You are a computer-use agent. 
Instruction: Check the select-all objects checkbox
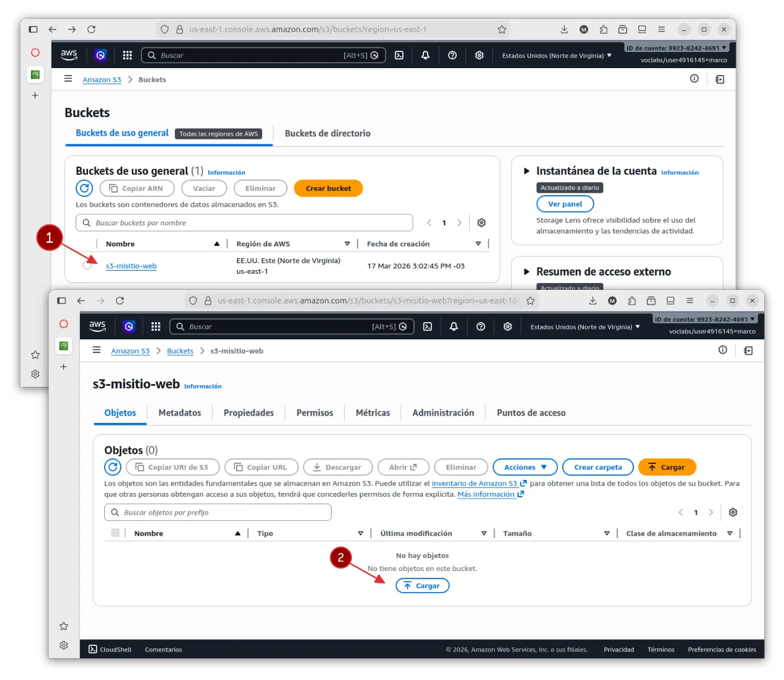coord(115,533)
